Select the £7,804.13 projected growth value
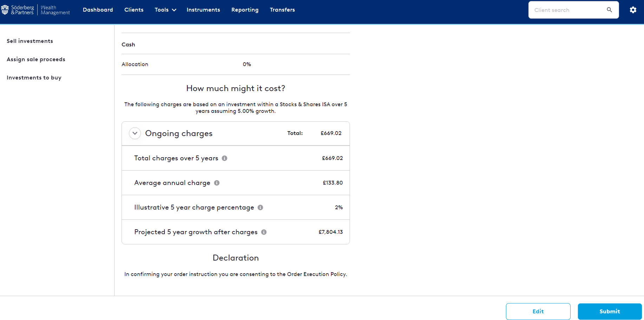The width and height of the screenshot is (644, 320). click(x=331, y=232)
